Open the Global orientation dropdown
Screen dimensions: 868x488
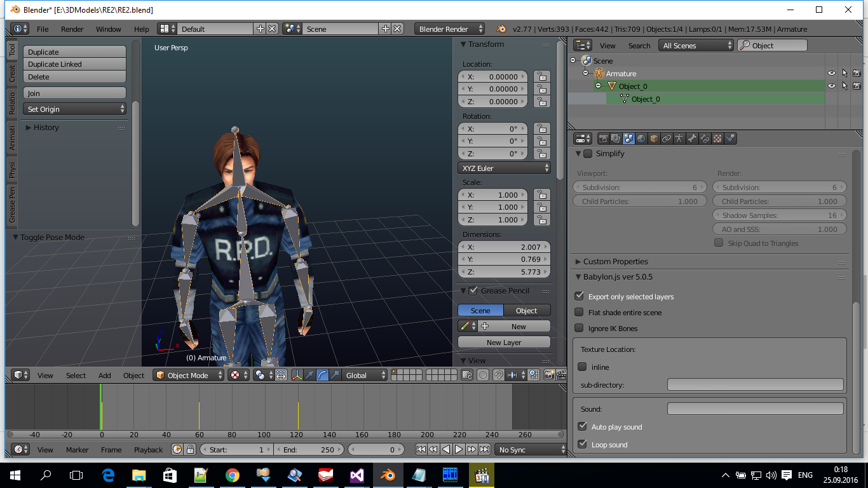coord(365,376)
